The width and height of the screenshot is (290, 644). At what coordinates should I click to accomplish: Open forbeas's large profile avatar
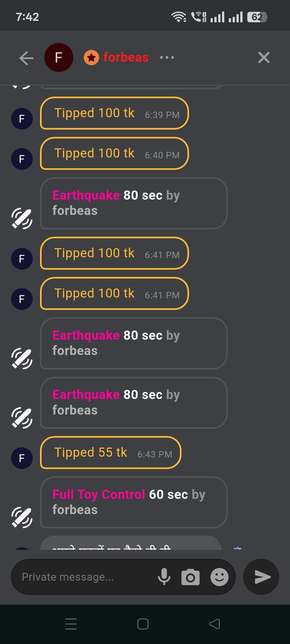click(59, 57)
